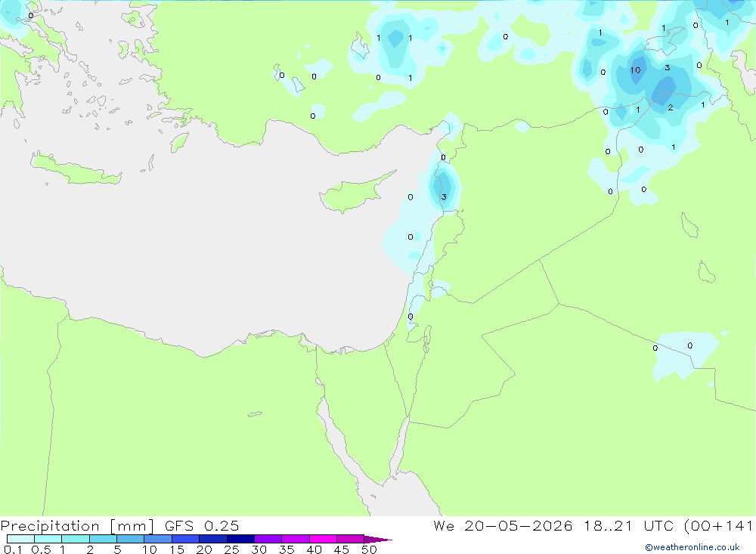Click the legend scale label "20"
The height and width of the screenshot is (554, 756).
(x=204, y=549)
